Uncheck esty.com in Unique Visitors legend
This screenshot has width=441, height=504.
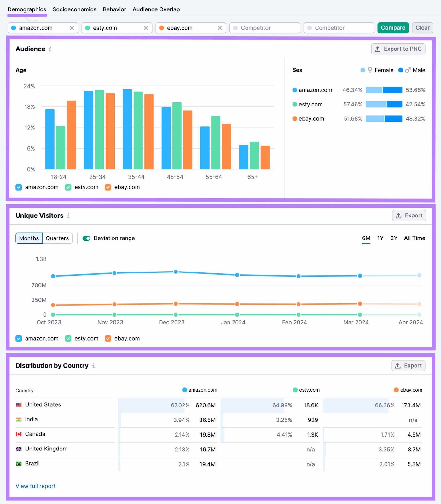click(68, 339)
